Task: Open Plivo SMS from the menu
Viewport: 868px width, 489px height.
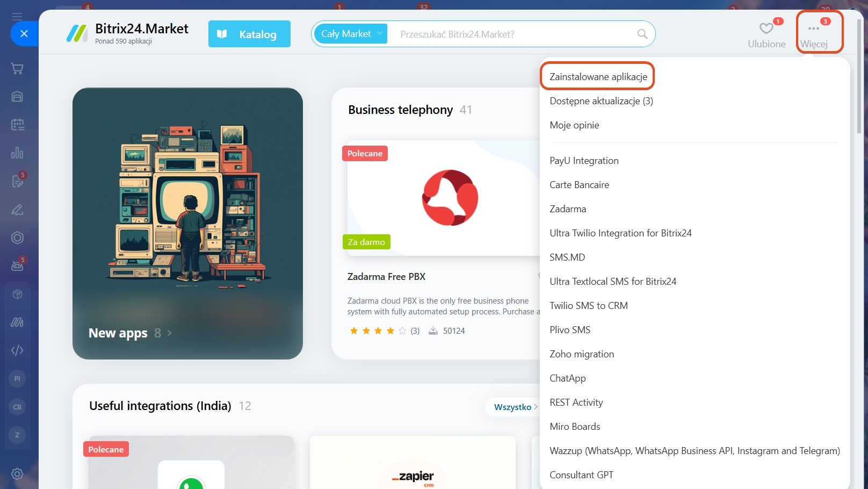Action: (570, 329)
